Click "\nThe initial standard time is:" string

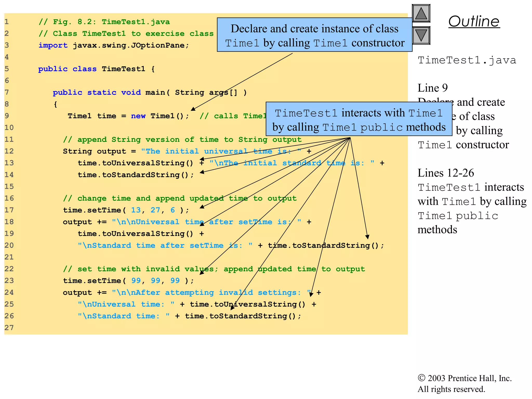292,163
